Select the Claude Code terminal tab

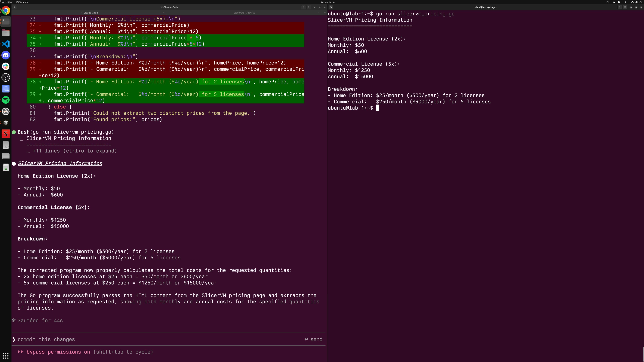pyautogui.click(x=89, y=13)
